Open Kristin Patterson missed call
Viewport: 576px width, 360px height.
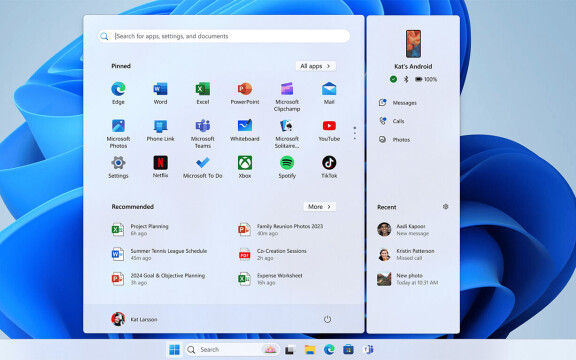pyautogui.click(x=406, y=254)
